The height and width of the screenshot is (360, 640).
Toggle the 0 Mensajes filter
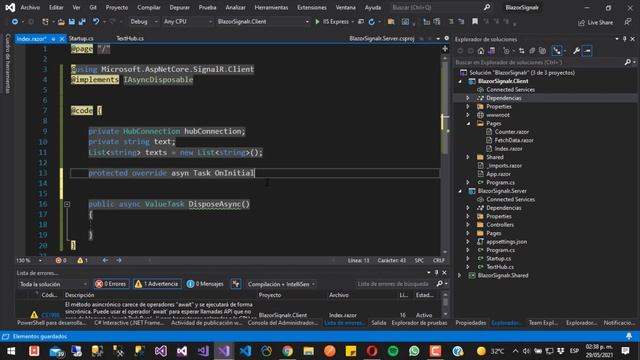coord(205,284)
